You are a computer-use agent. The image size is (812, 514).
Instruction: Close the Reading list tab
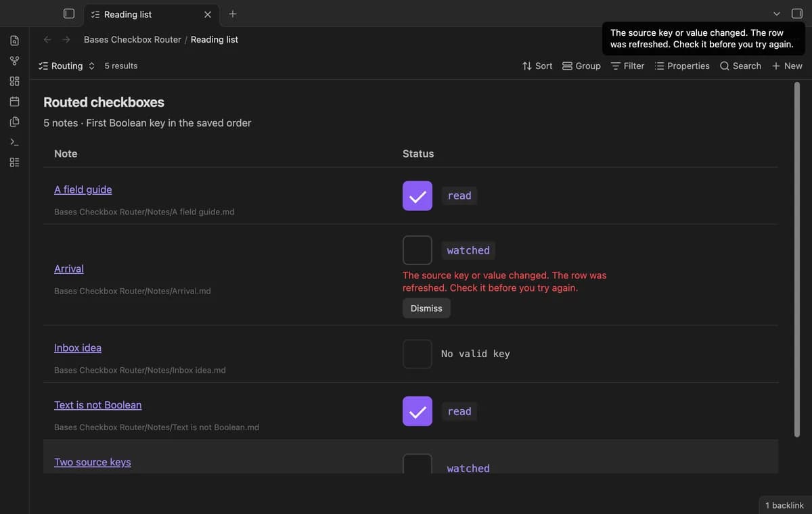pos(208,14)
